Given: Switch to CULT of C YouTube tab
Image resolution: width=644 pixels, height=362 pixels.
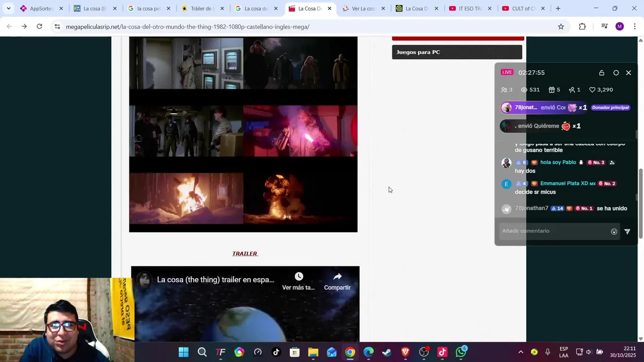Looking at the screenshot, I should 522,9.
